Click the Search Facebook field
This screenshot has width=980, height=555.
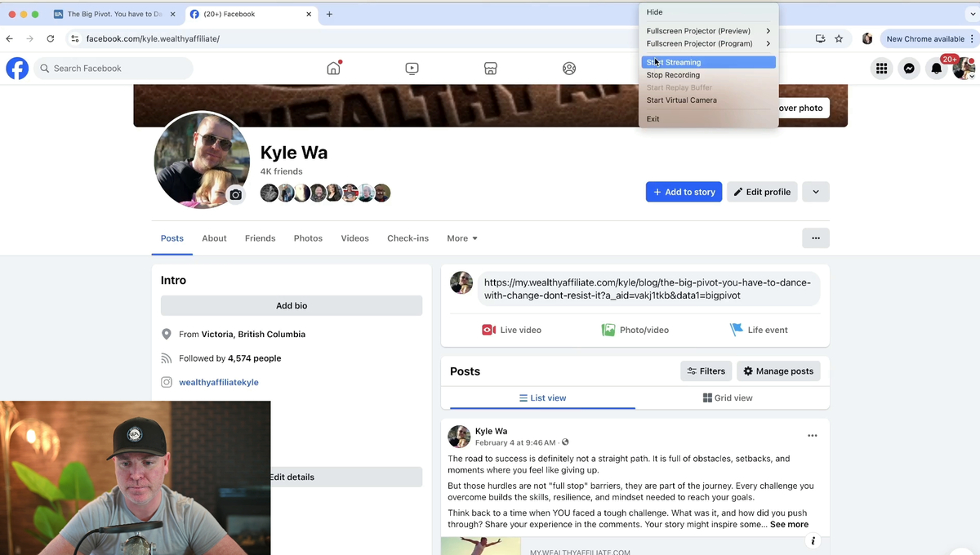(x=114, y=69)
